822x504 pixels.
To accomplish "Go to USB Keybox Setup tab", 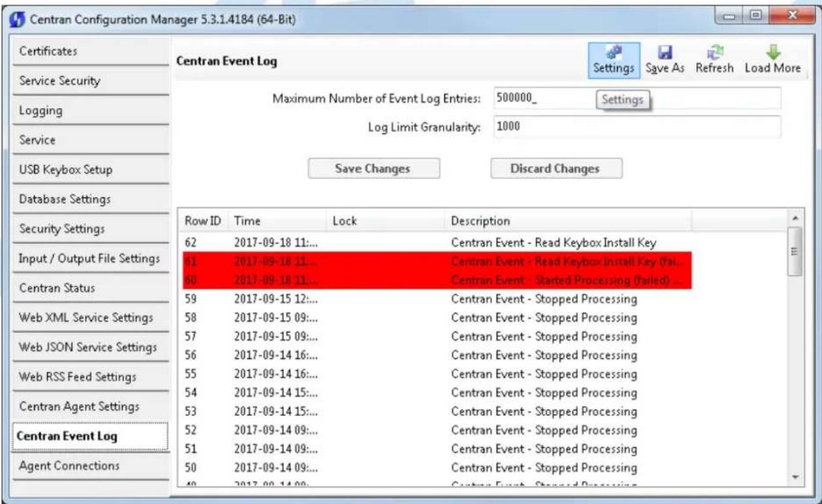I will click(90, 170).
